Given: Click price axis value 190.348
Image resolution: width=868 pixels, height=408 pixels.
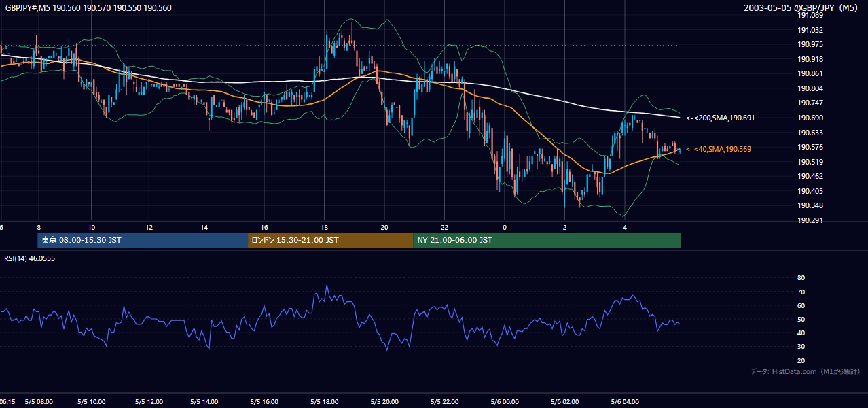Looking at the screenshot, I should point(810,205).
